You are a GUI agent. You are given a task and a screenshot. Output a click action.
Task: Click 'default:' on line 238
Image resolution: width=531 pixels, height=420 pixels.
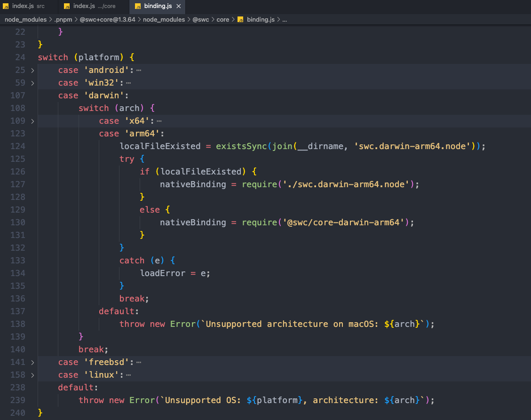pos(78,388)
